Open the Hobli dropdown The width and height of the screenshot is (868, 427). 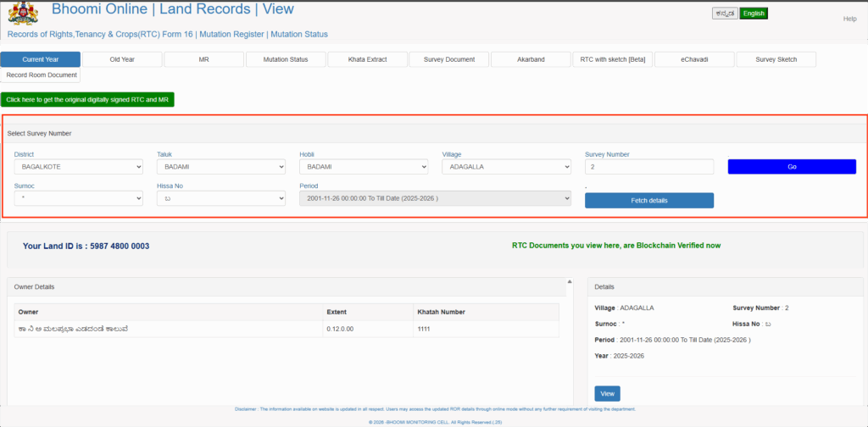364,167
